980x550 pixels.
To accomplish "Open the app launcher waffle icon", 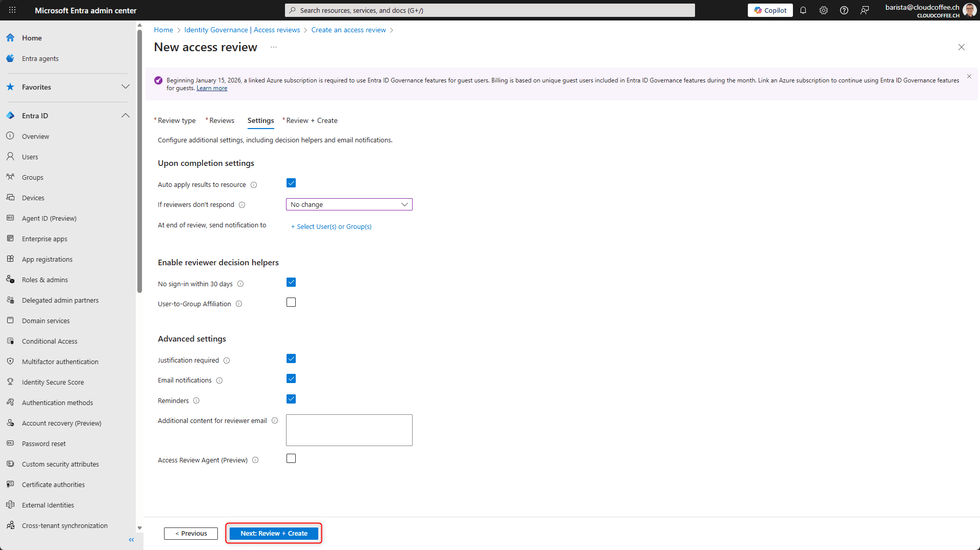I will tap(12, 10).
